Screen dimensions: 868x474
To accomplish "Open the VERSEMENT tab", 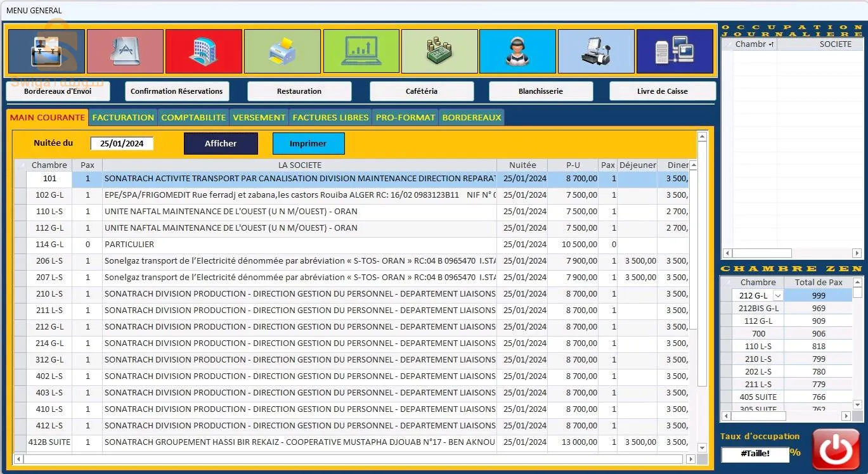I will click(259, 117).
